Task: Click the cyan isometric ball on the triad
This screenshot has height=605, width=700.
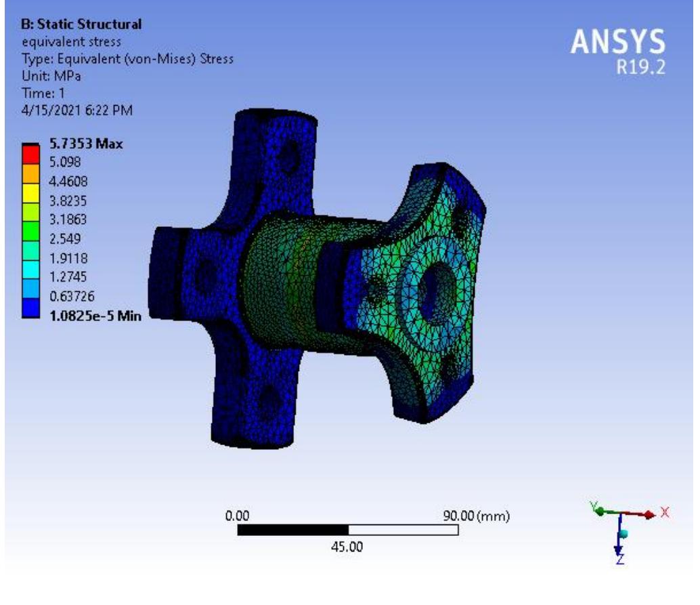Action: (624, 534)
